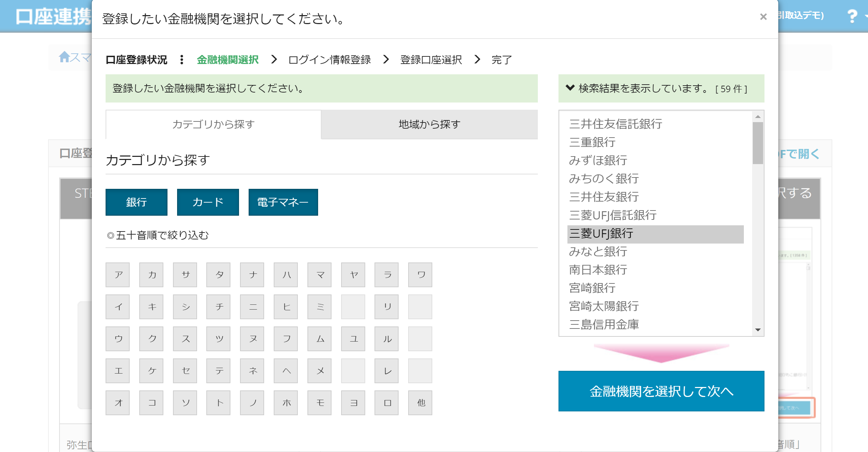
Task: Choose 南日本銀行 from the results
Action: click(655, 270)
